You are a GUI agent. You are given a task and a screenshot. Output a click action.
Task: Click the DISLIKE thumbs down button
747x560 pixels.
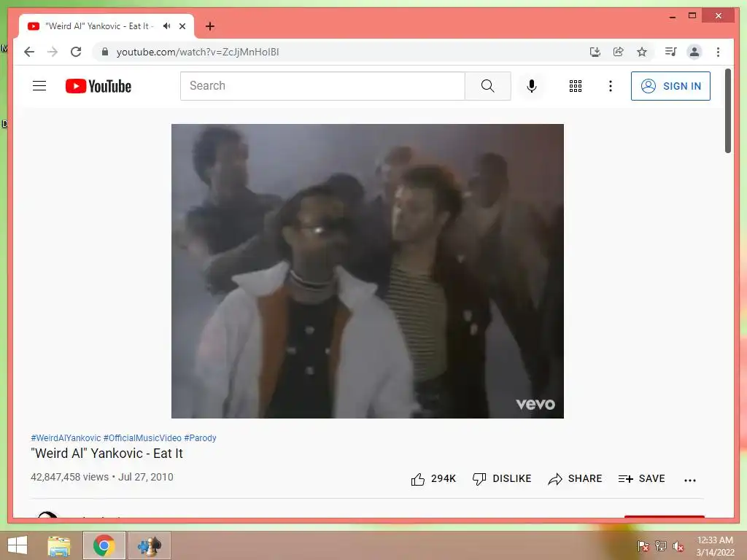coord(502,479)
